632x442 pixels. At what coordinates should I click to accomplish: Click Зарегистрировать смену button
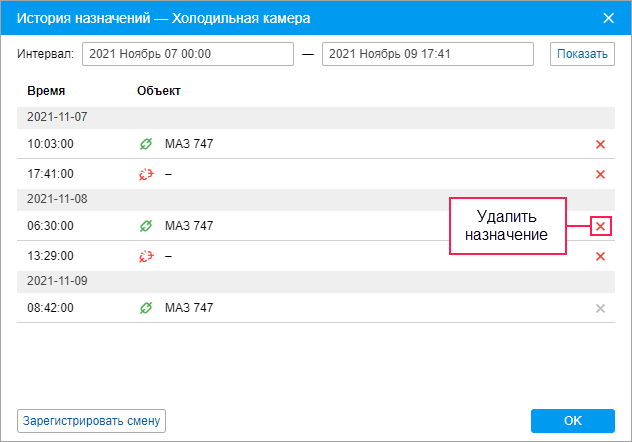point(91,421)
